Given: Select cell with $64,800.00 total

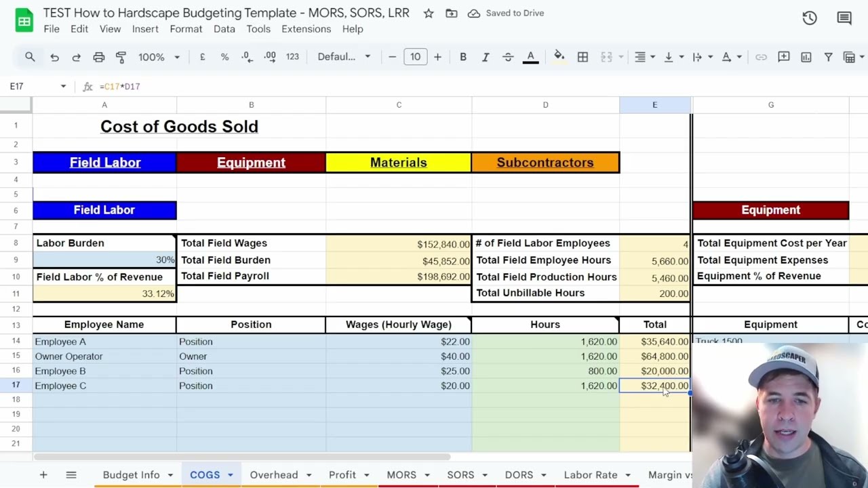Looking at the screenshot, I should pyautogui.click(x=655, y=357).
